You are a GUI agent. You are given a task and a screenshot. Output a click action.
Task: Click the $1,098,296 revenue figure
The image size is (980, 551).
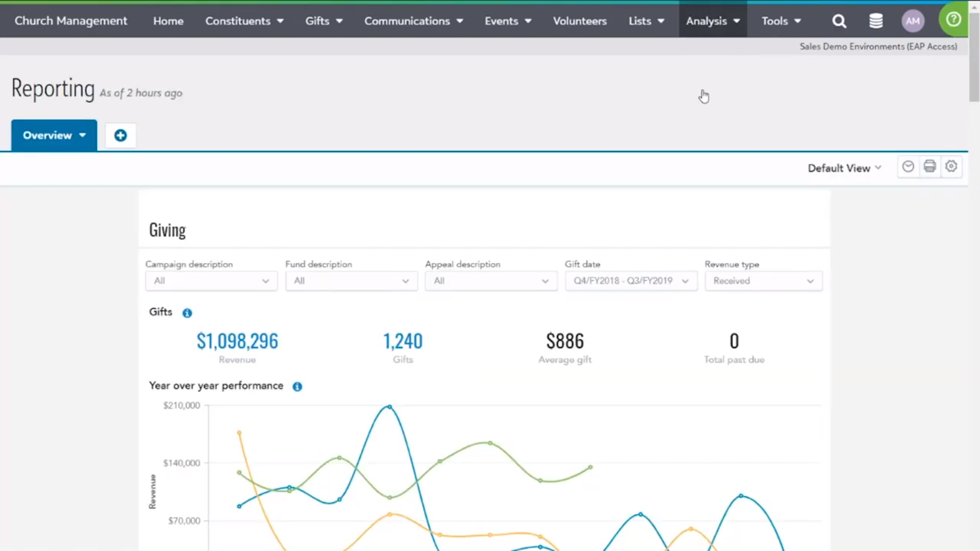pos(237,341)
